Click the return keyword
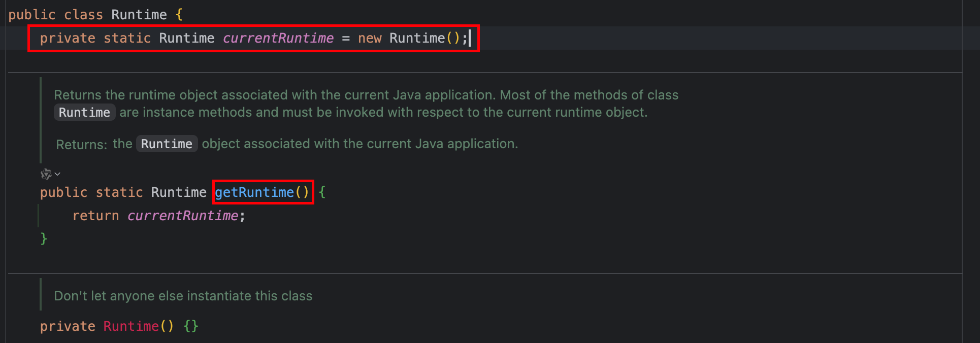The height and width of the screenshot is (343, 980). coord(95,216)
